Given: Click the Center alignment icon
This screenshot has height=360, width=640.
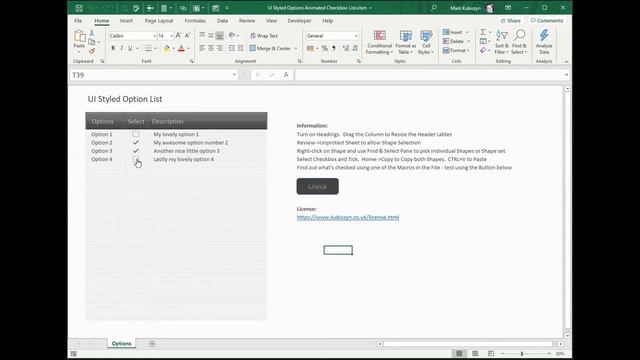Looking at the screenshot, I should (211, 48).
